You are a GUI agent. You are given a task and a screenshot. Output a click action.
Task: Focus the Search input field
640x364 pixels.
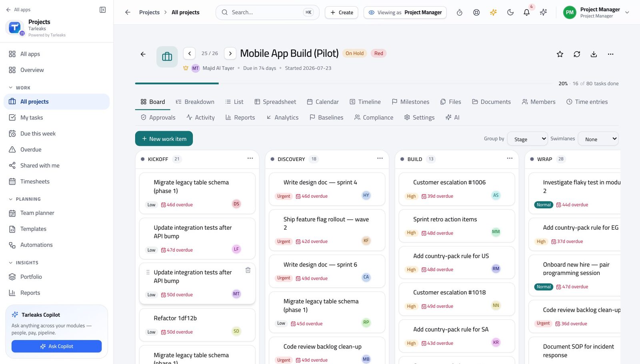tap(267, 12)
